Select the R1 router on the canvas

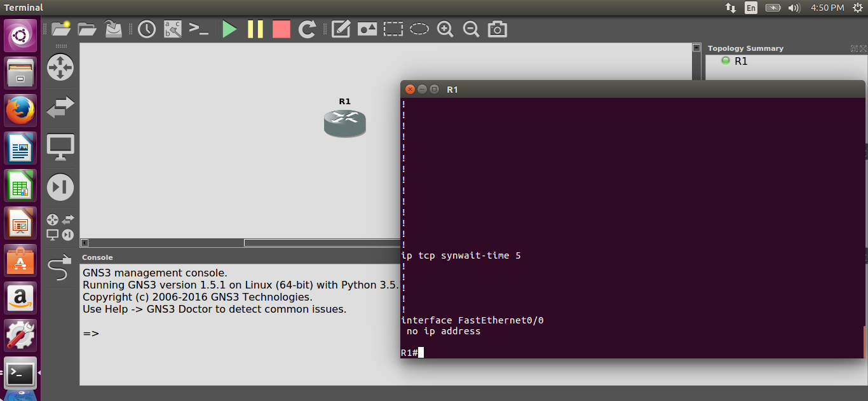(x=345, y=123)
